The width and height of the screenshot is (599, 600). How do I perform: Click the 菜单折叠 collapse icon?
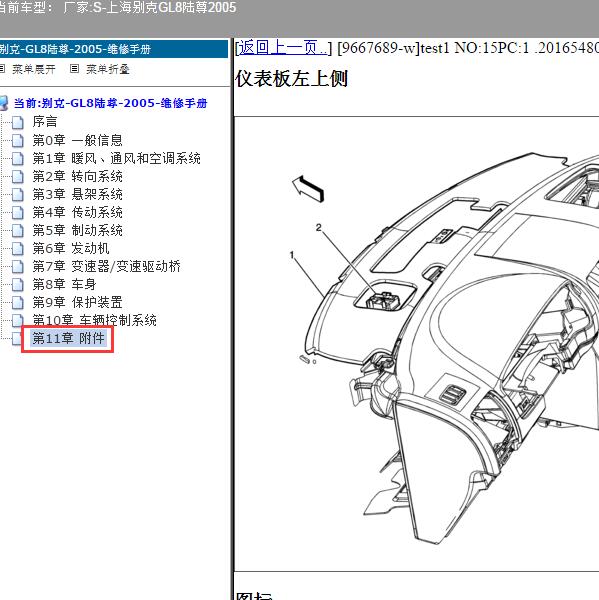(74, 68)
